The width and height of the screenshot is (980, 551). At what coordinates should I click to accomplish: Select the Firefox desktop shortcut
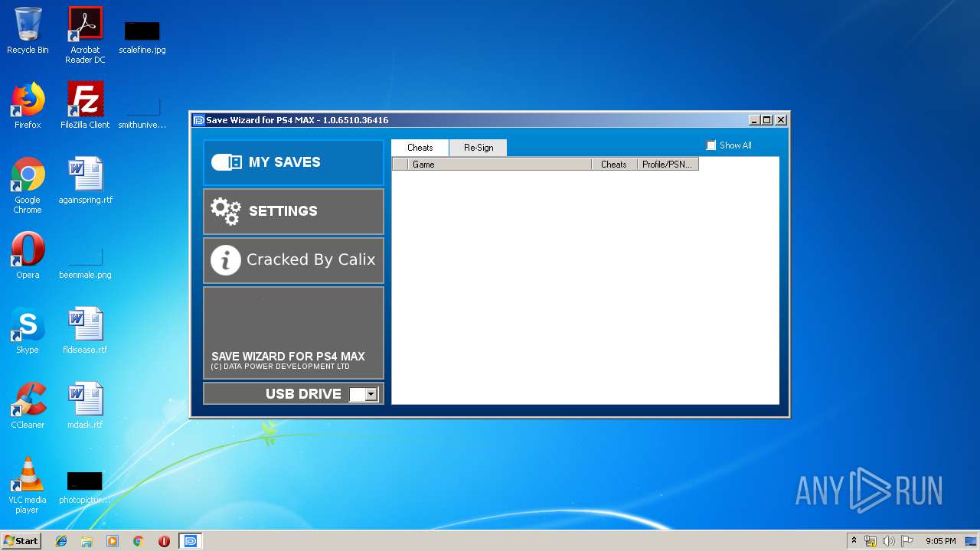[28, 106]
